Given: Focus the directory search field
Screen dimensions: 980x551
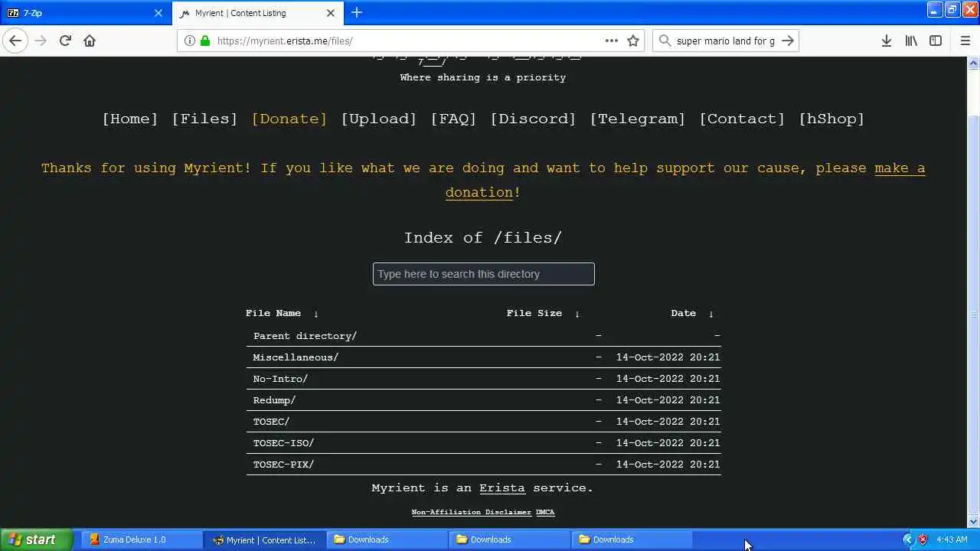Looking at the screenshot, I should 484,274.
